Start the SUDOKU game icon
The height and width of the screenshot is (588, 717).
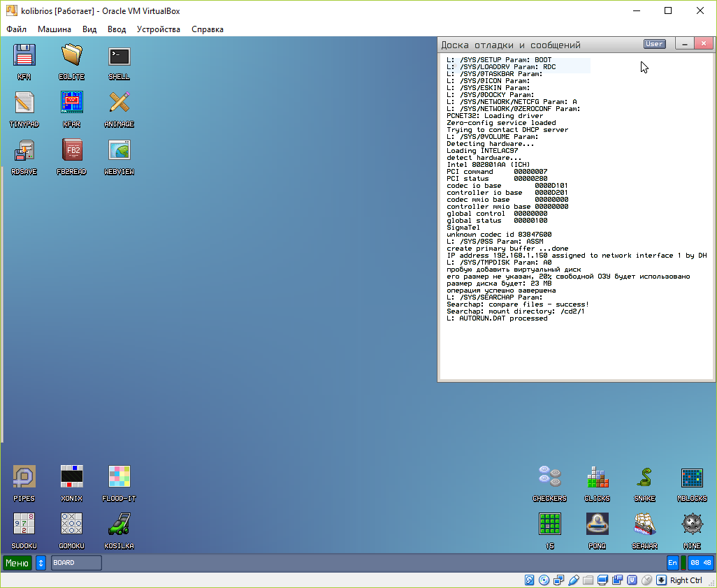coord(24,524)
